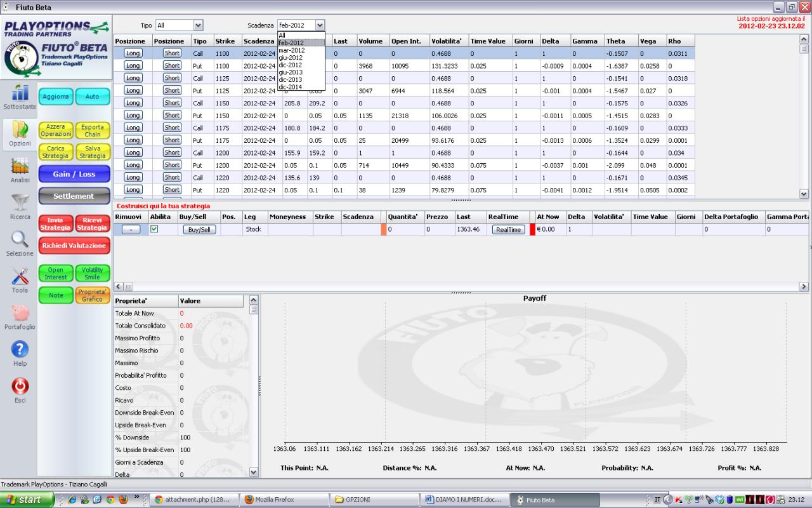Click the Open Int. column header
The image size is (812, 508).
point(409,41)
